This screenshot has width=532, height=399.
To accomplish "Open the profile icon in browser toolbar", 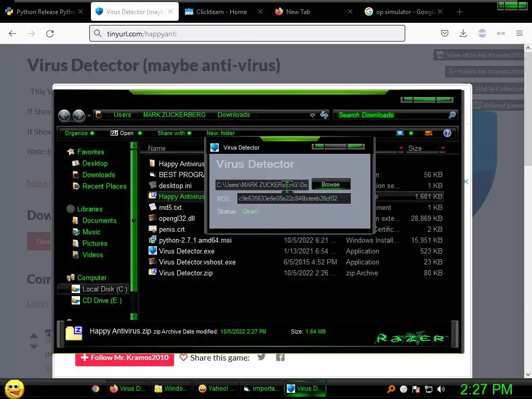I will [482, 33].
